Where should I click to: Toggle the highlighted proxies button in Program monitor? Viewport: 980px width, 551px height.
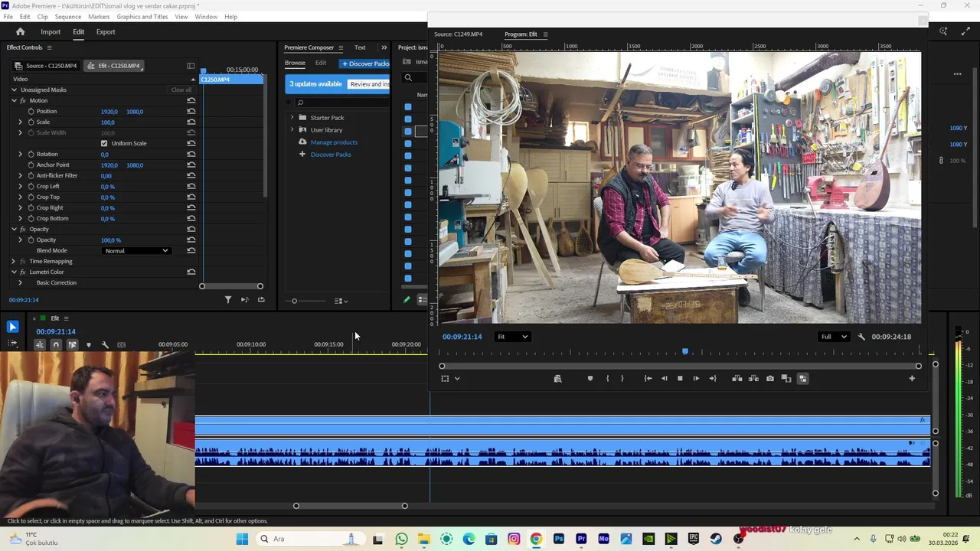[802, 378]
